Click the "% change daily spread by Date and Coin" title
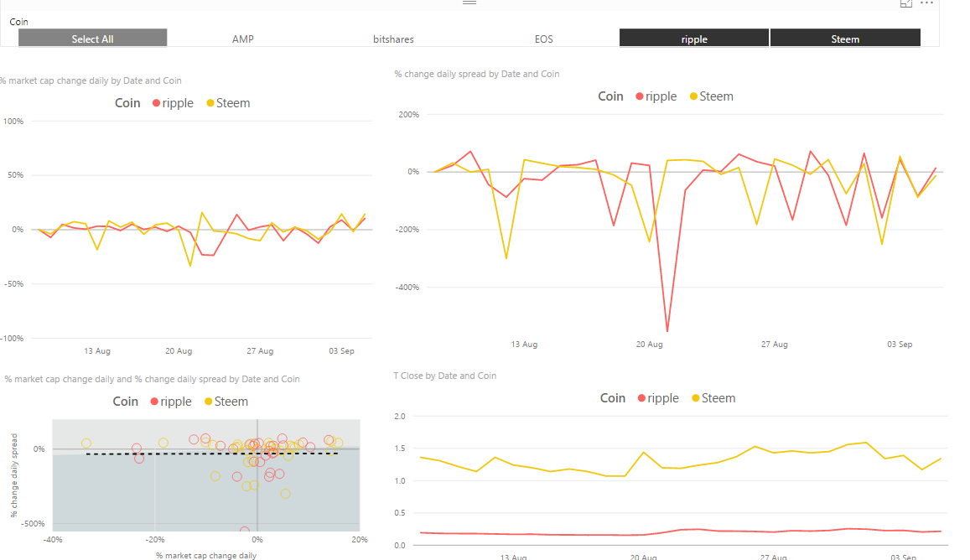The image size is (970, 560). tap(476, 74)
